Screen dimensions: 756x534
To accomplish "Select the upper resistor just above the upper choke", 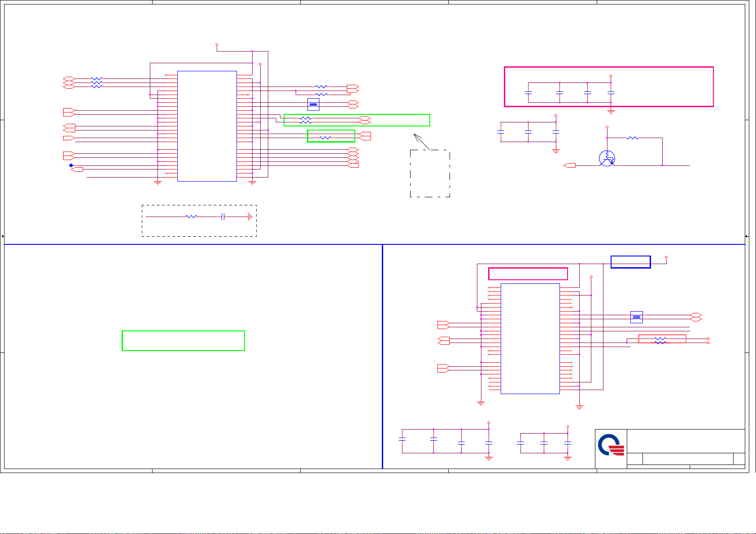I will point(322,87).
